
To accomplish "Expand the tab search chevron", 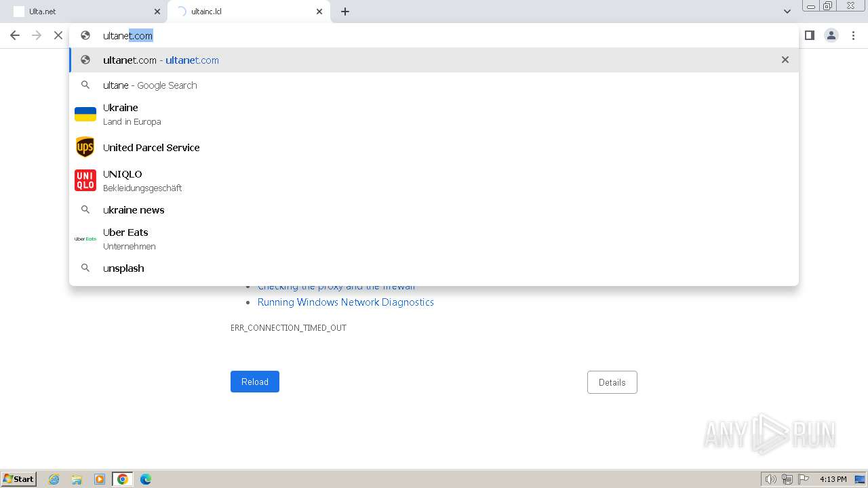I will (x=787, y=12).
